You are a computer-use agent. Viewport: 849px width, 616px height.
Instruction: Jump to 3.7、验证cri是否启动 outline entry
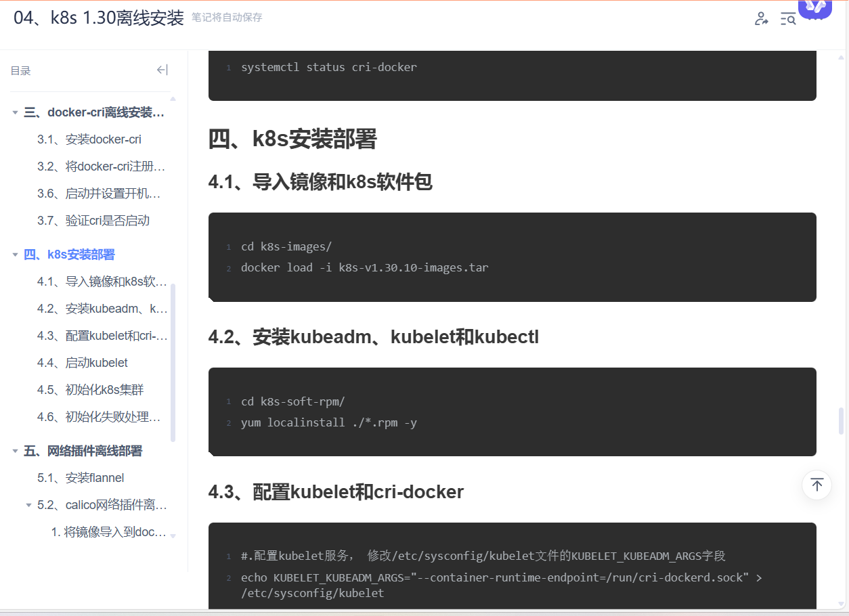point(93,221)
